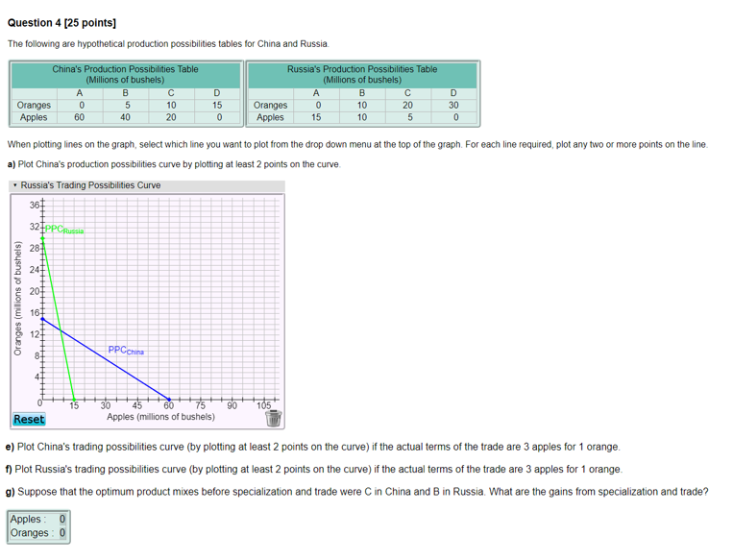Click the Apples row label in Russia's table

pos(270,117)
